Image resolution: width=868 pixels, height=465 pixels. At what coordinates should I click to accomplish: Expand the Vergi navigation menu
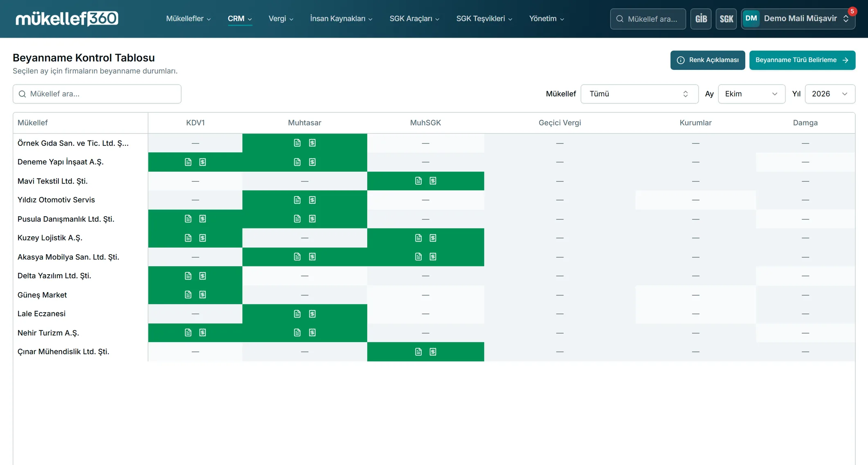coord(281,19)
